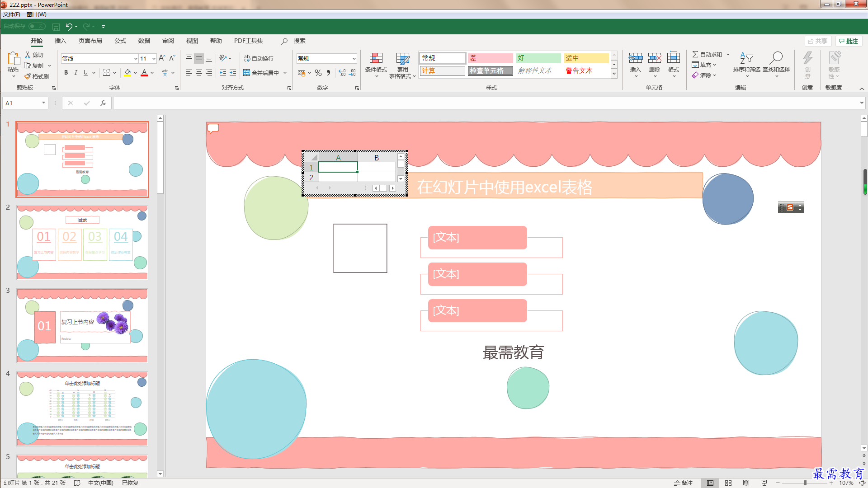Apply the 差 cell style
Screen dimensions: 868x488
point(490,58)
